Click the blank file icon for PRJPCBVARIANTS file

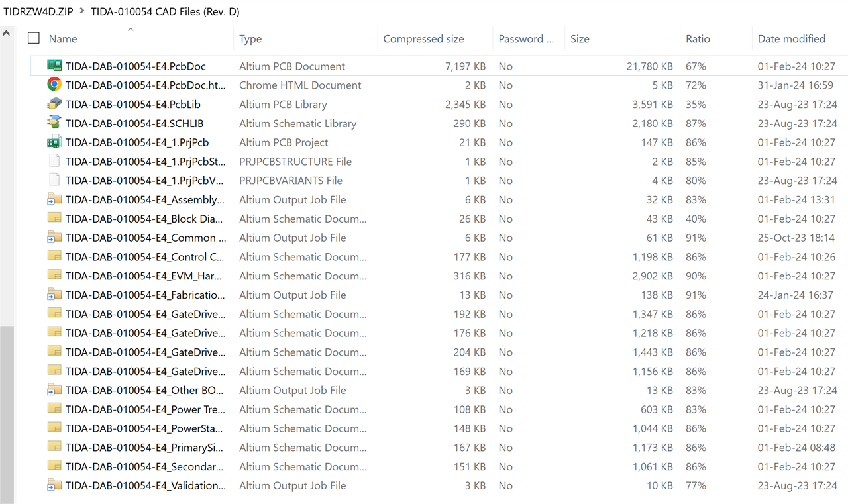(54, 180)
